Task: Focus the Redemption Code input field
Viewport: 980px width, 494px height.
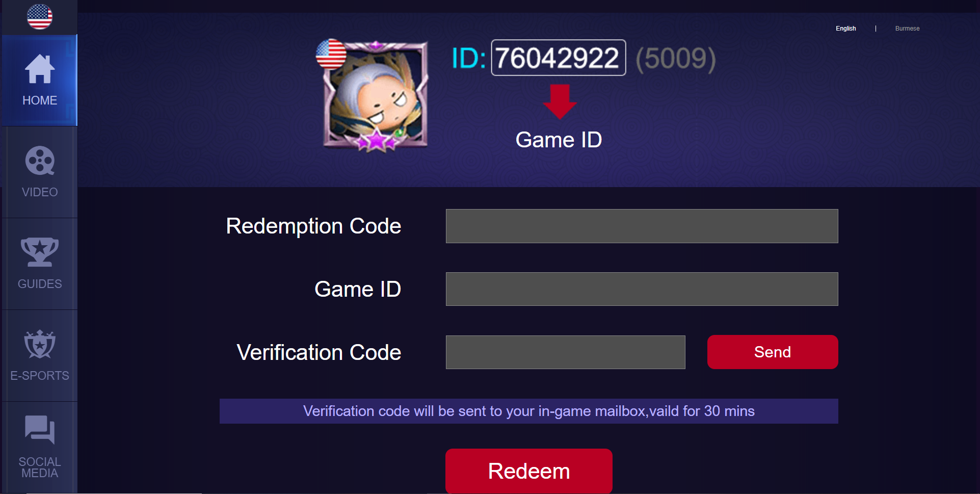Action: point(642,226)
